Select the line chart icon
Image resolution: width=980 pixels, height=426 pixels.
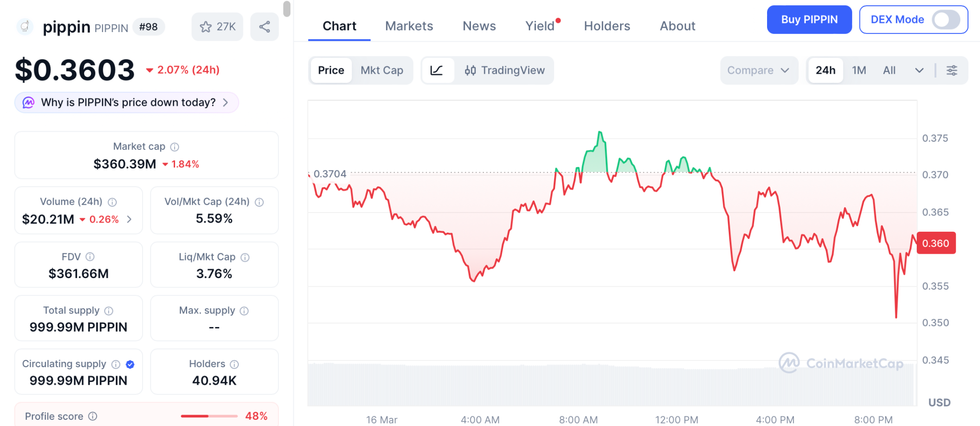436,70
